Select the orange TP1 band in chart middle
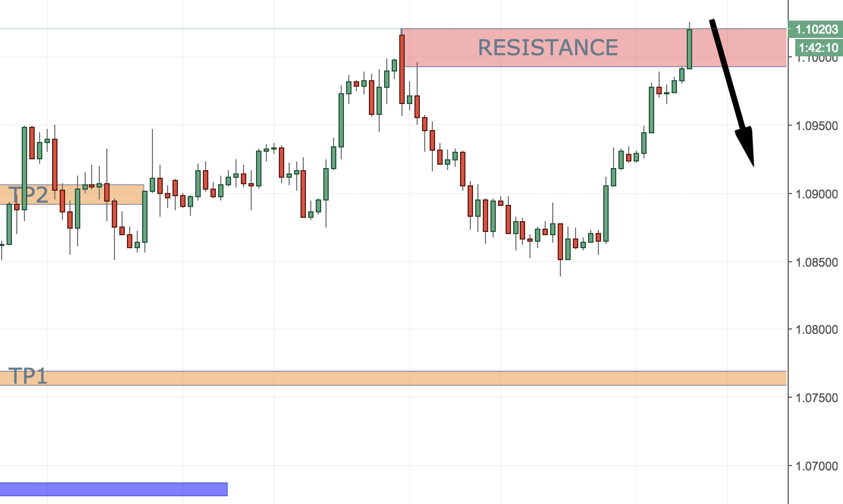 pyautogui.click(x=393, y=378)
